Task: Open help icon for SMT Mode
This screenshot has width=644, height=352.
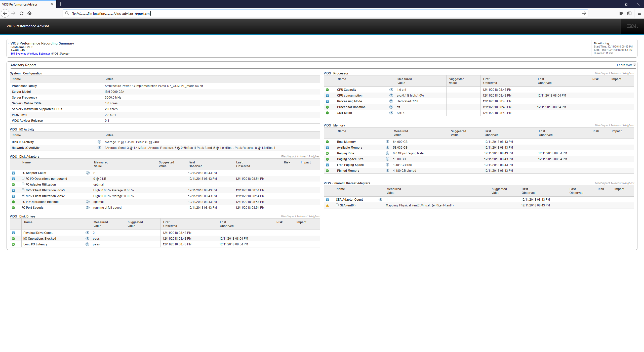Action: 391,113
